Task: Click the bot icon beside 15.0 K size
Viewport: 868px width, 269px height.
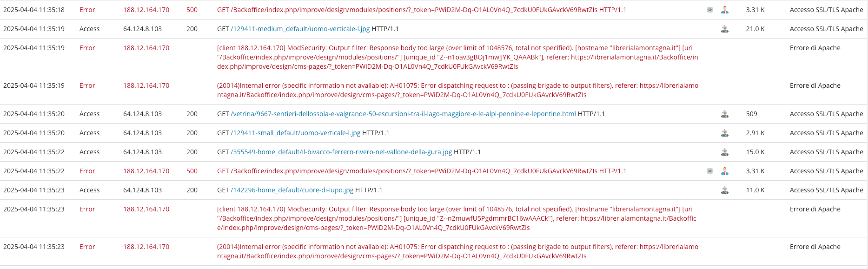Action: pyautogui.click(x=725, y=152)
